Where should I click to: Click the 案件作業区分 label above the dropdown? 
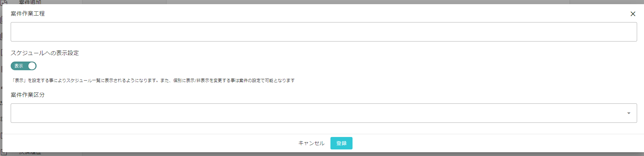point(28,95)
